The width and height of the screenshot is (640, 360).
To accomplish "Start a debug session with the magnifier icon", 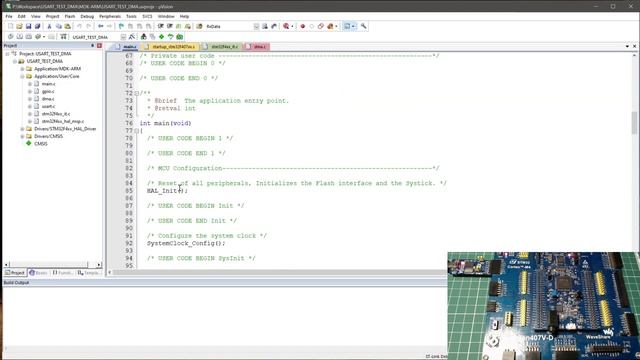I will coord(286,26).
